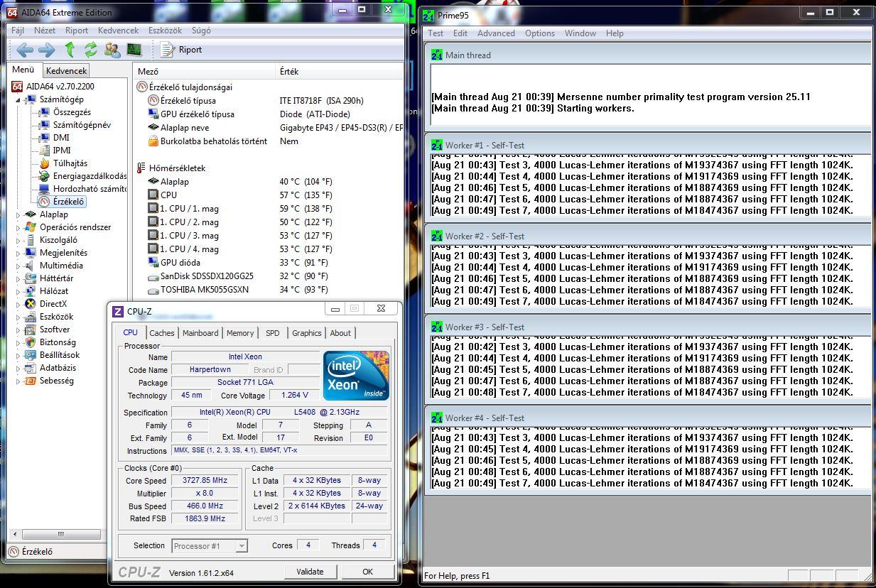Open the Processor #1 selection dropdown

(210, 545)
